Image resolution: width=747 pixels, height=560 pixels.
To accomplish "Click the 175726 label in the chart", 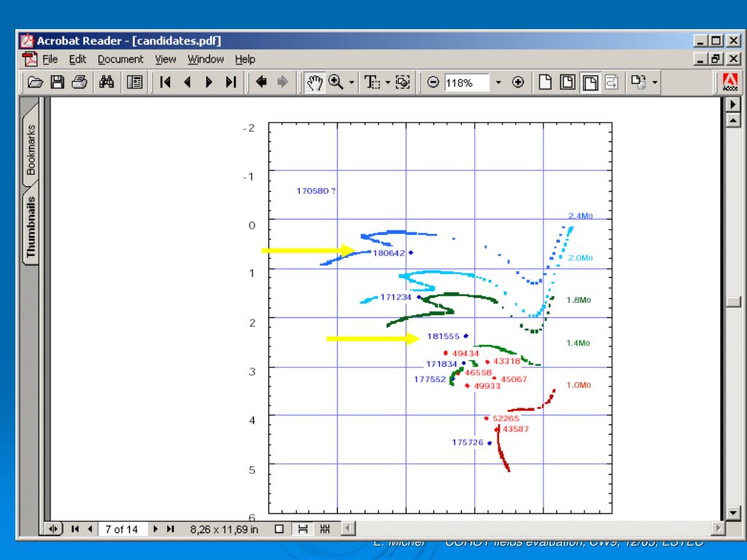I will click(x=468, y=443).
